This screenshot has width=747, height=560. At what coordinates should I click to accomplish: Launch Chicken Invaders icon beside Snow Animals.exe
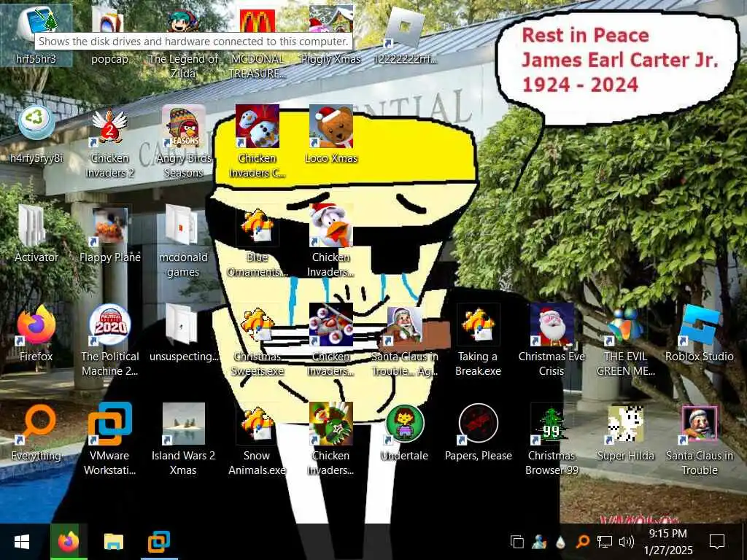331,439
